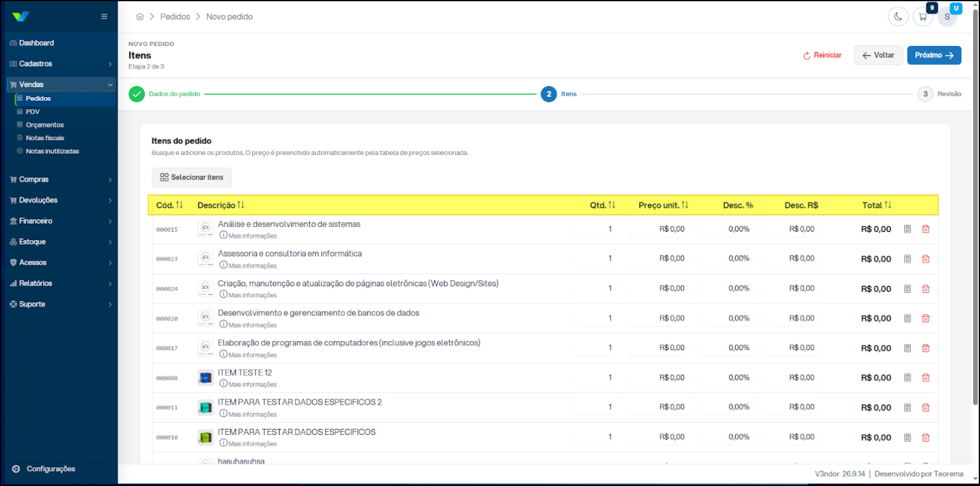Toggle dark mode moon icon
The width and height of the screenshot is (980, 486).
coord(898,17)
